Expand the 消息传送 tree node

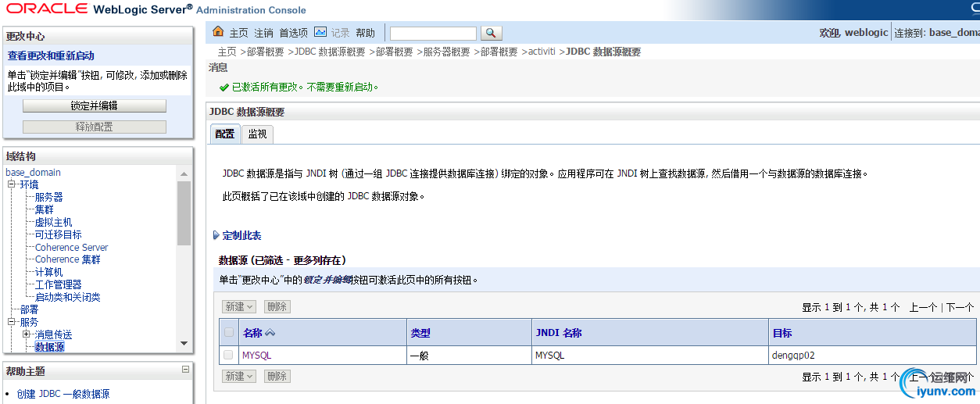point(26,334)
